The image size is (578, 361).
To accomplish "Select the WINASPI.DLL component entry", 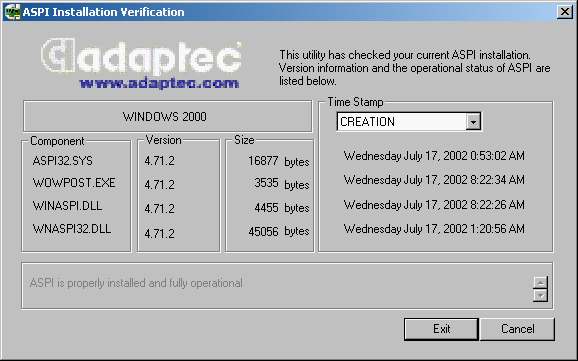I will (67, 206).
